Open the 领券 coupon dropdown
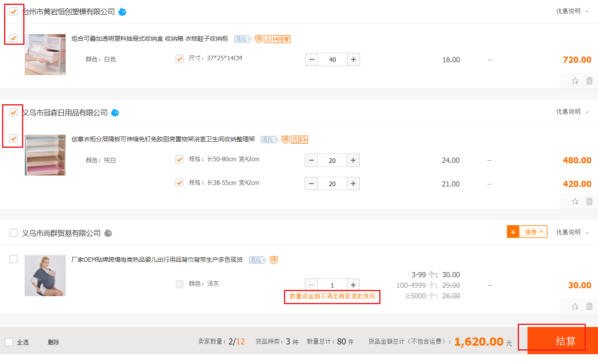The image size is (598, 364). 533,232
